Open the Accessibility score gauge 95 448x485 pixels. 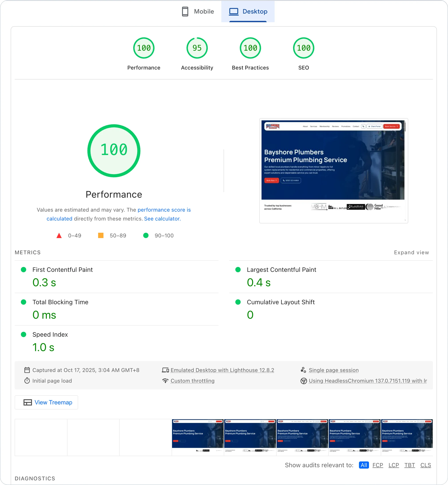tap(197, 48)
